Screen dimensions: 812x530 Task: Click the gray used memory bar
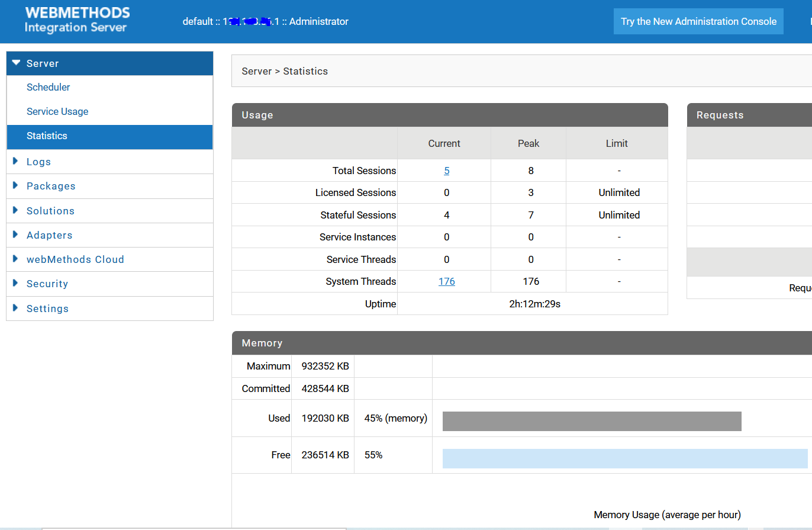[592, 421]
